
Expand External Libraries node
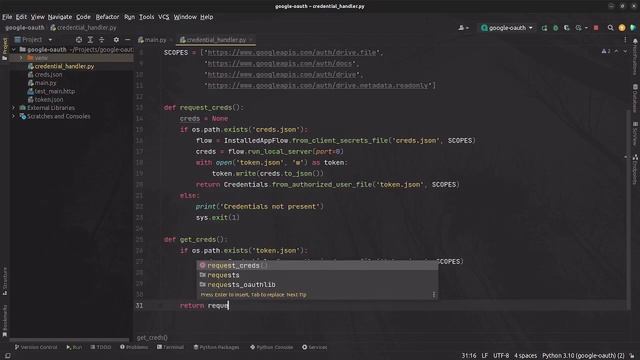point(13,108)
